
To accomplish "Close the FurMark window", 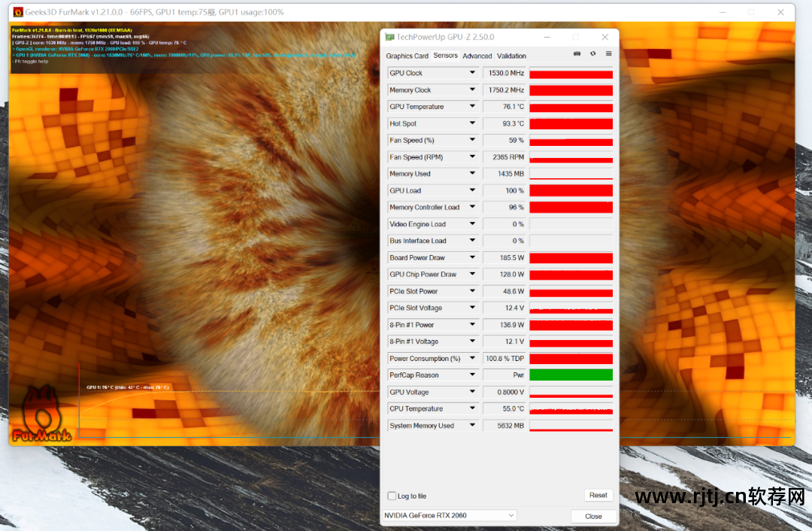I will [x=780, y=12].
